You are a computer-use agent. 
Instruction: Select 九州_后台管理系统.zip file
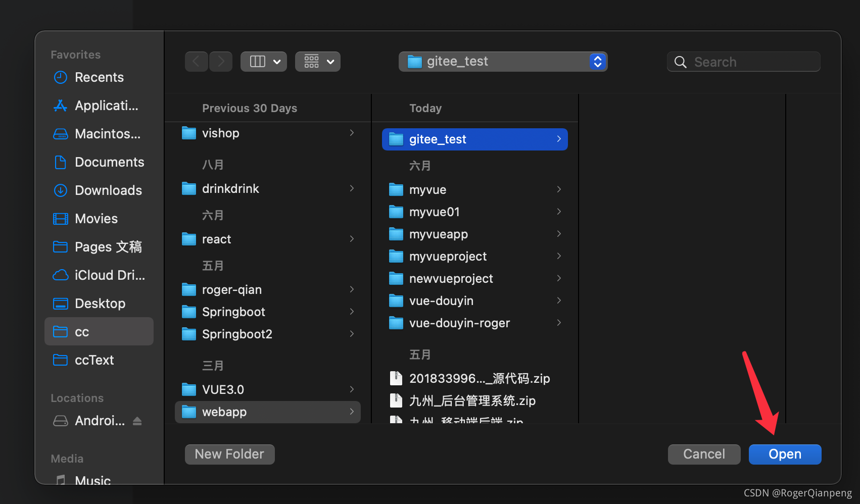pyautogui.click(x=475, y=401)
